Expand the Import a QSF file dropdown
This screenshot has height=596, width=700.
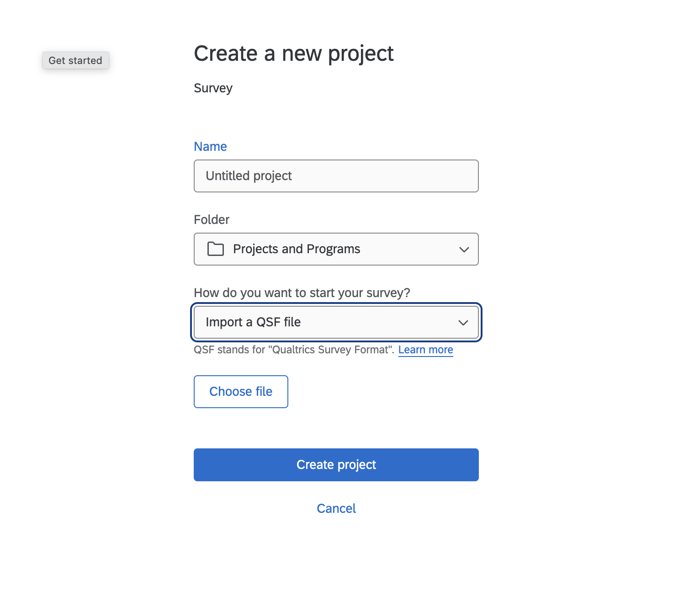[x=336, y=322]
